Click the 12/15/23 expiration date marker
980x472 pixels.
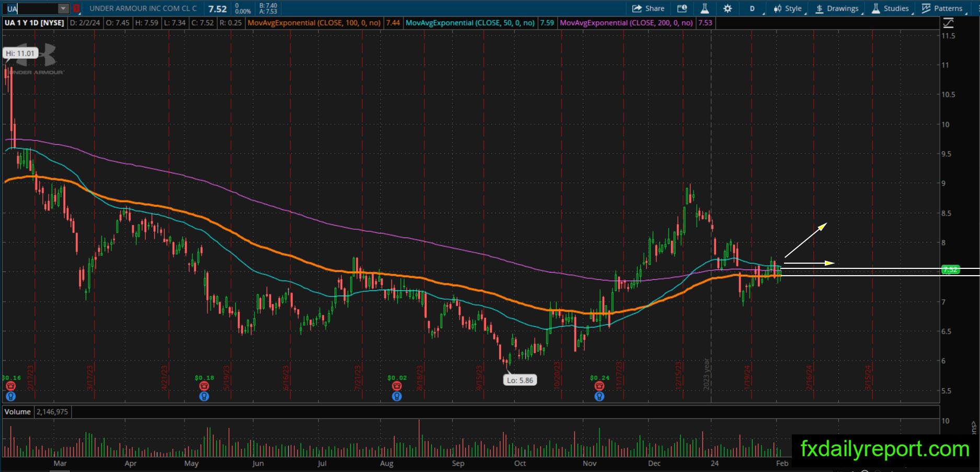pyautogui.click(x=679, y=376)
